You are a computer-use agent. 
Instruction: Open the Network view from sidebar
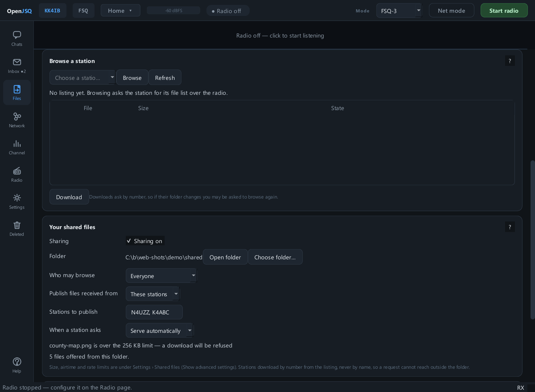point(17,120)
